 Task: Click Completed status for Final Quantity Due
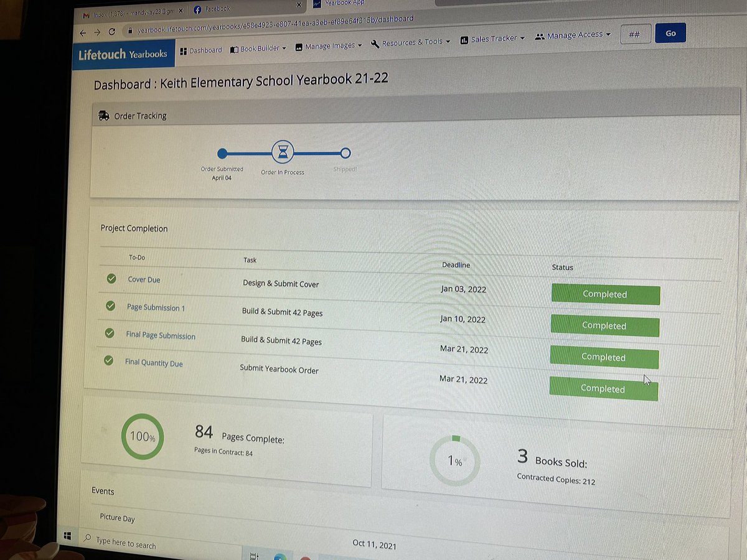point(603,388)
